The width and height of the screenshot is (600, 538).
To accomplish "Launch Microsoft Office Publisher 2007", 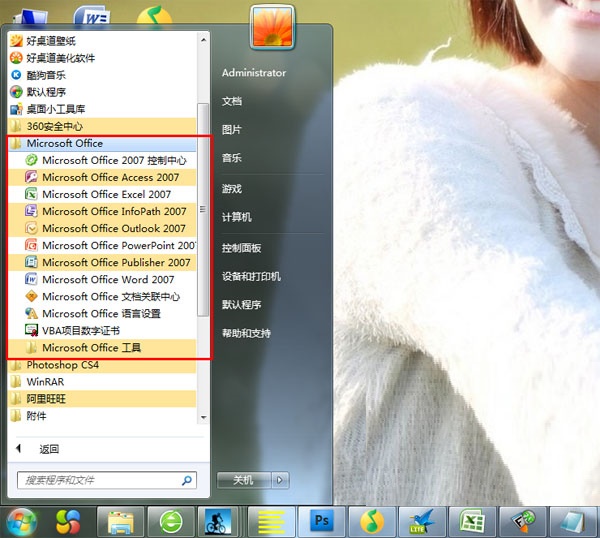I will 102,262.
